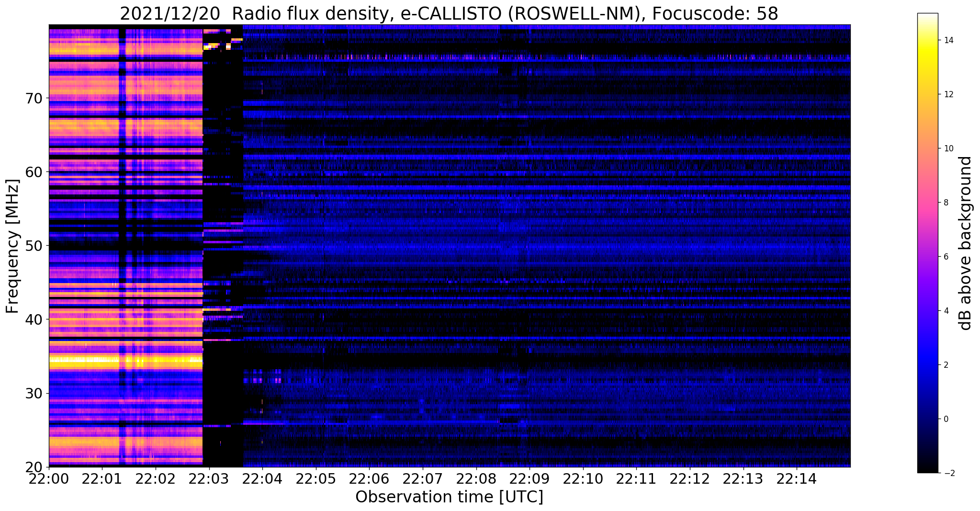
Task: Click the 22:09 time tick label
Action: tap(529, 479)
